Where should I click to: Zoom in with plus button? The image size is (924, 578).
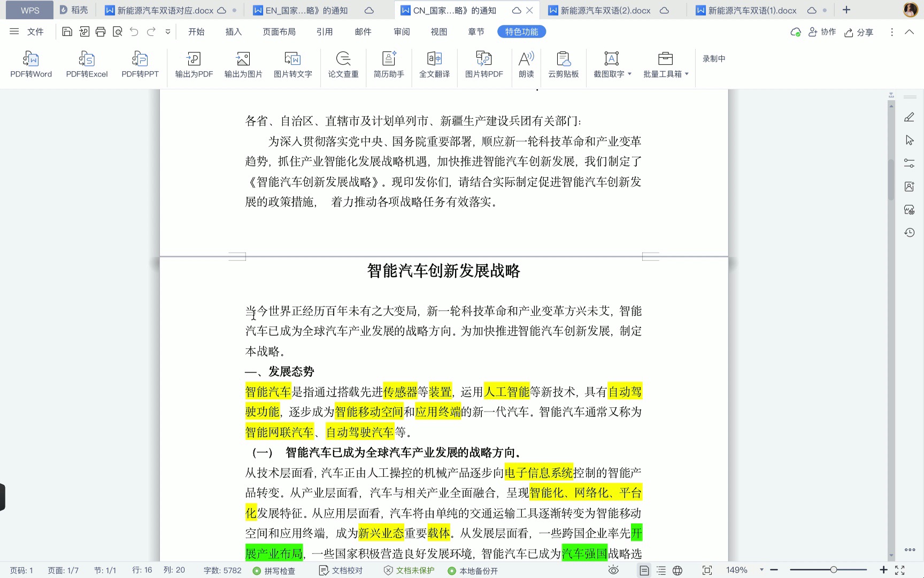point(883,570)
